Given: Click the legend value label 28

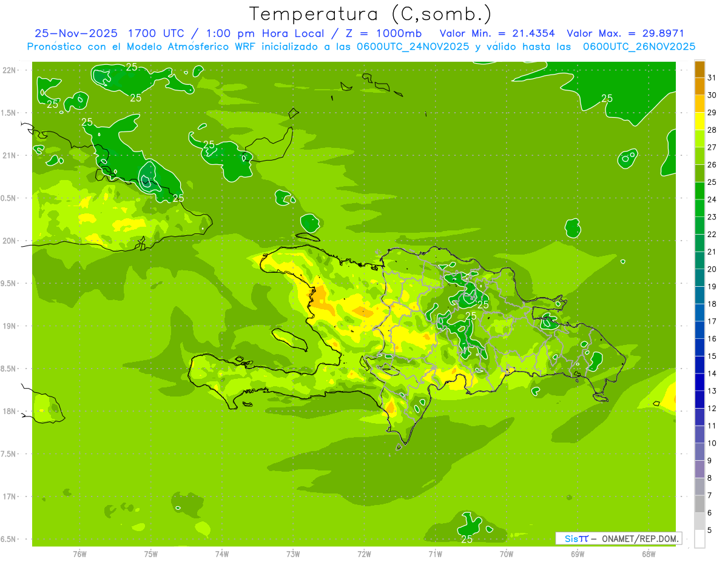Looking at the screenshot, I should tap(712, 130).
